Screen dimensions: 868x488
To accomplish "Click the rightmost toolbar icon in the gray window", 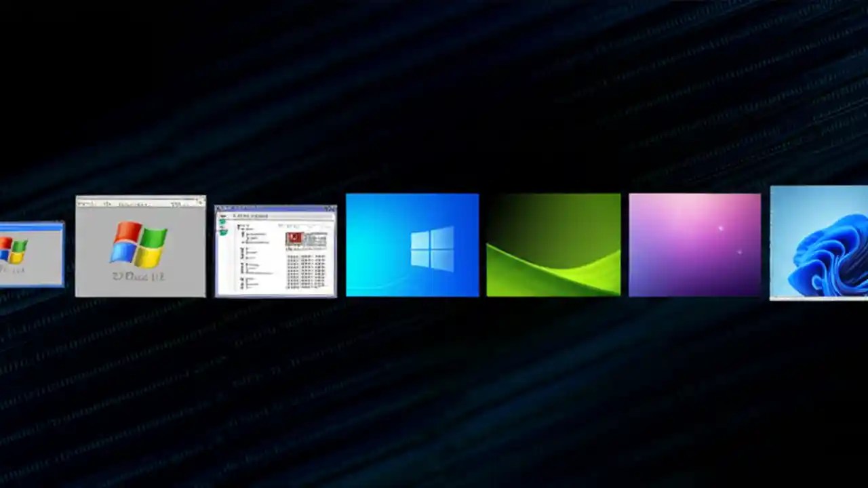I will 199,201.
